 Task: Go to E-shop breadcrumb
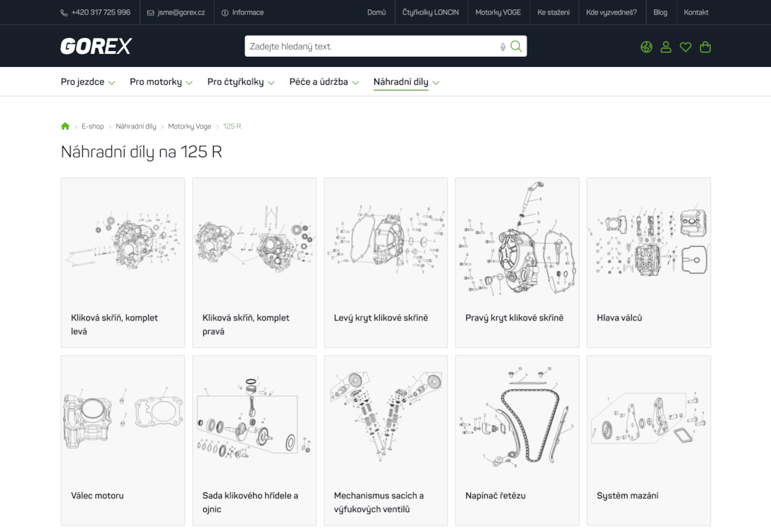pyautogui.click(x=93, y=127)
